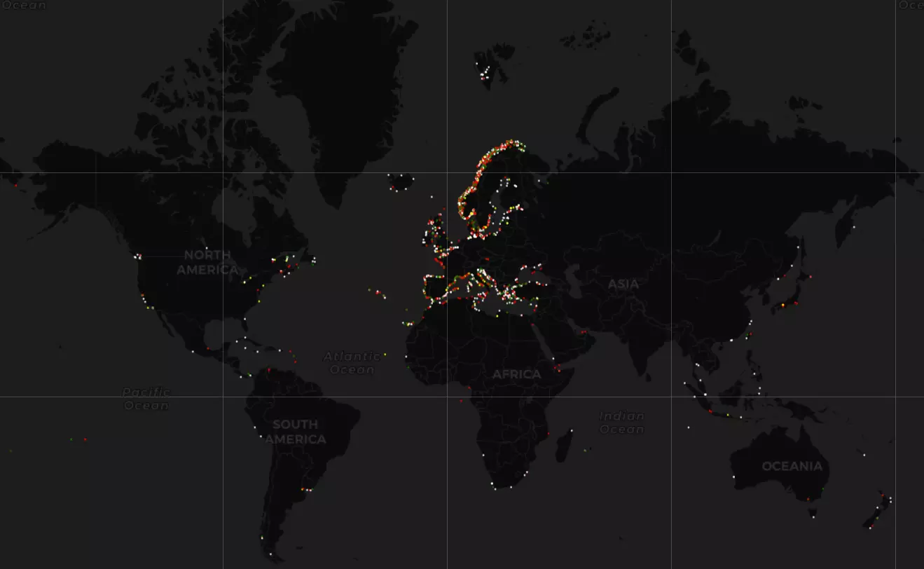Click the Atlantic Ocean label
This screenshot has height=569, width=924.
[352, 363]
